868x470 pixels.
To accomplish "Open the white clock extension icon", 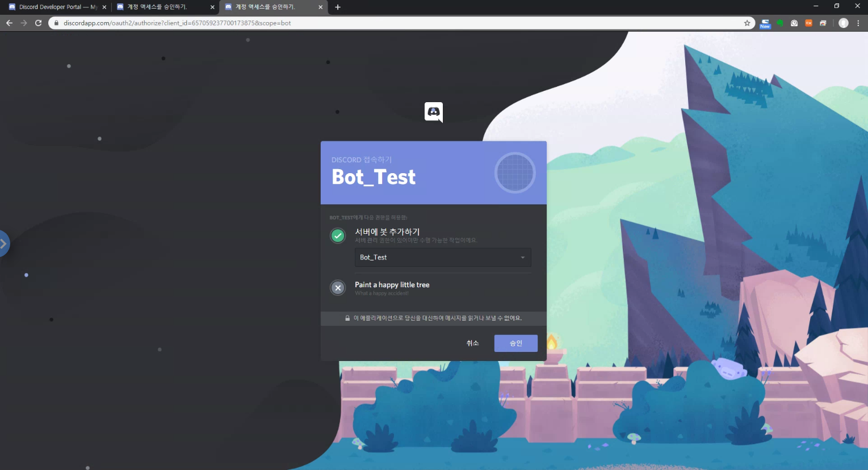I will [794, 23].
